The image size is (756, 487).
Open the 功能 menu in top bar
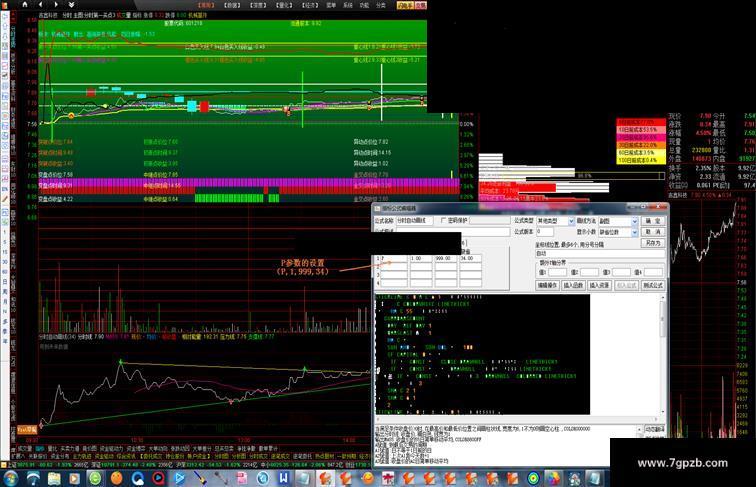click(364, 5)
